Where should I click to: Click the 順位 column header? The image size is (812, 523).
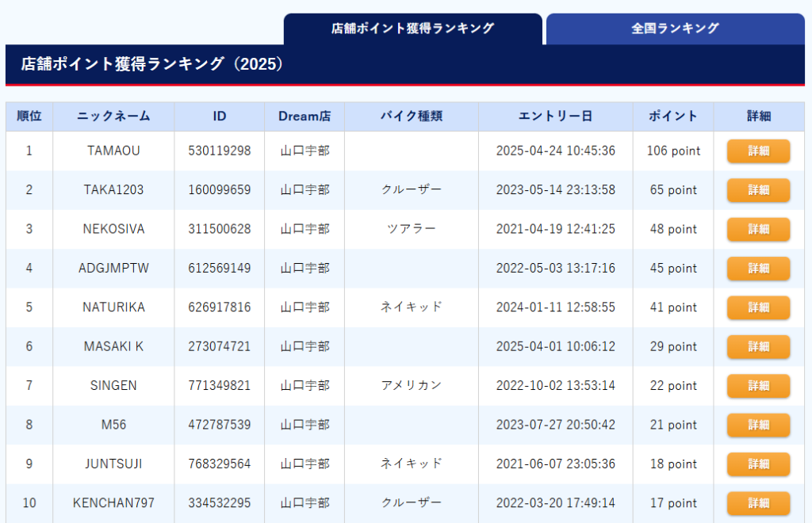[x=29, y=116]
